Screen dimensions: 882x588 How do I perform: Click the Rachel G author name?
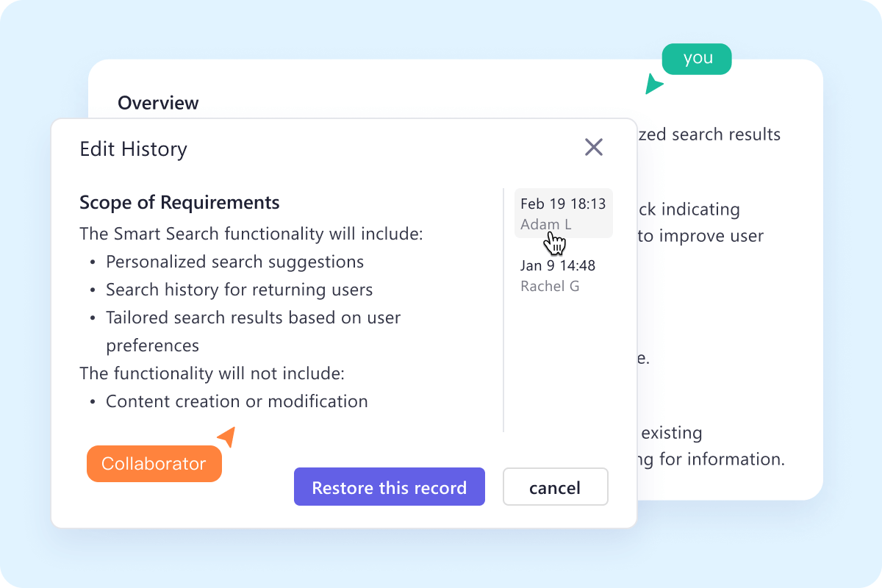(550, 286)
